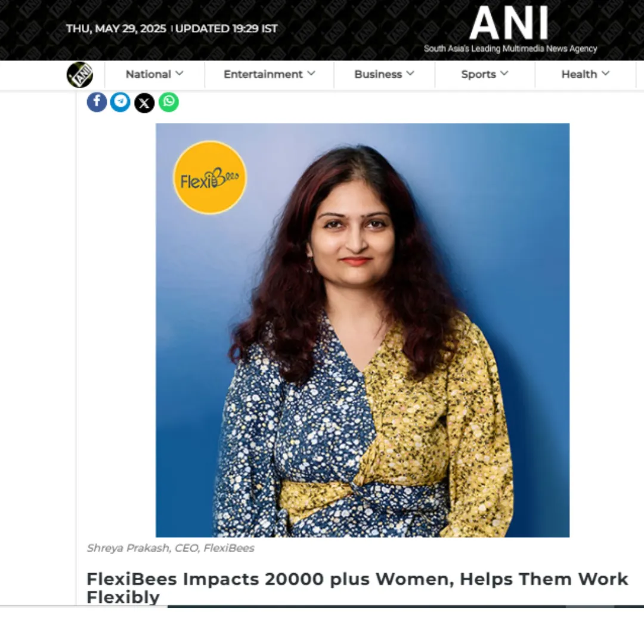Click the round ANI logo in navbar

tap(80, 75)
